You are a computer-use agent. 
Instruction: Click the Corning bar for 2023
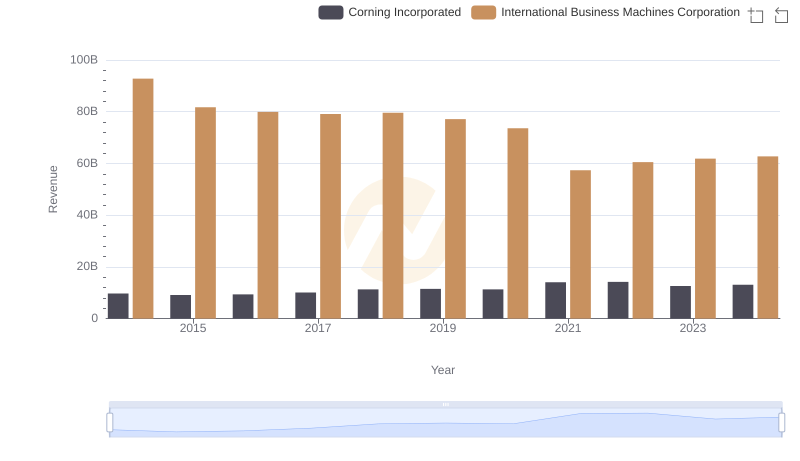click(680, 302)
